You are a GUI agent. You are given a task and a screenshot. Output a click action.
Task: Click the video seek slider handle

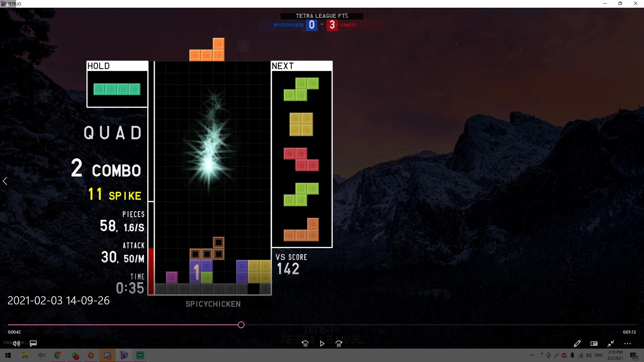(x=241, y=325)
